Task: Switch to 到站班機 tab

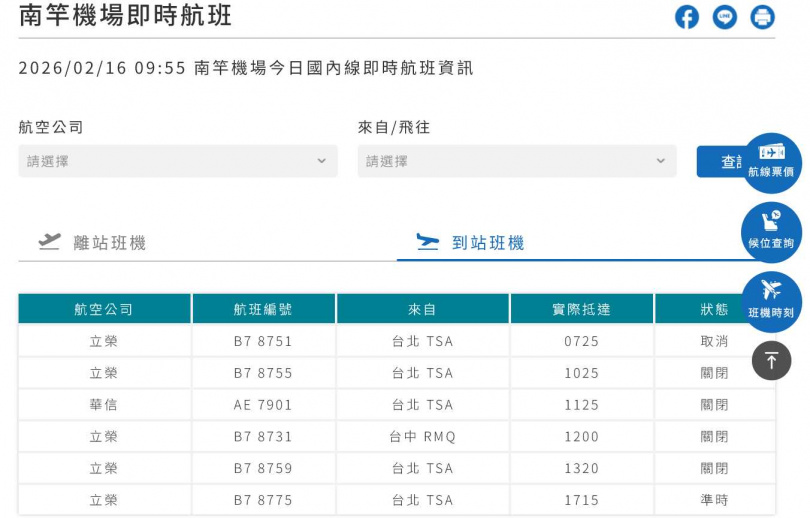Action: (x=568, y=243)
